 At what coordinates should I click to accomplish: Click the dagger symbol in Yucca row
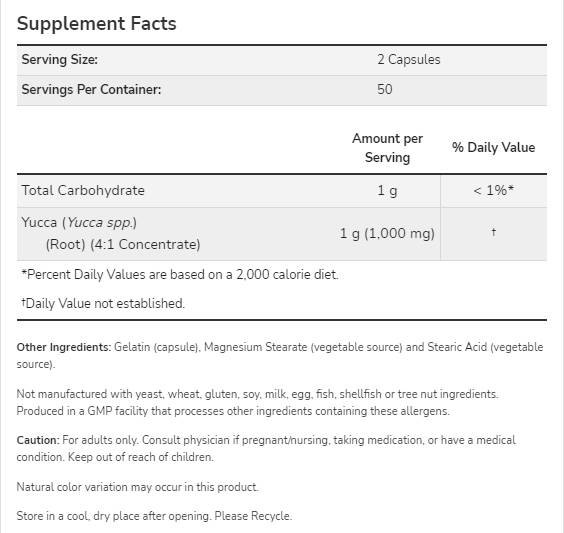[x=494, y=232]
